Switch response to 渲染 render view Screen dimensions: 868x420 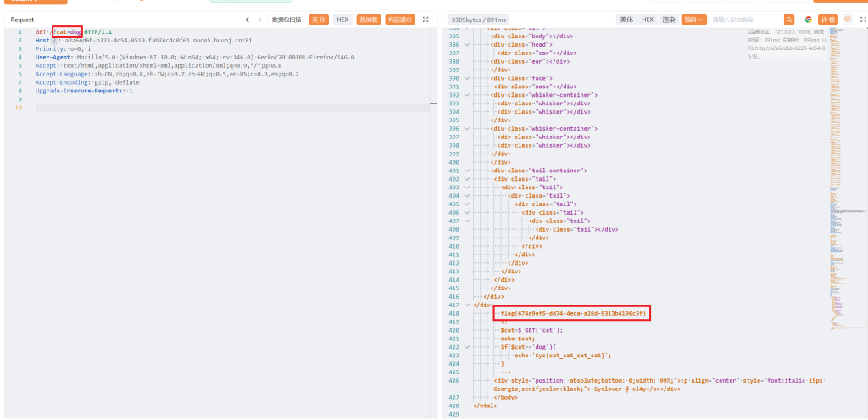pos(669,20)
